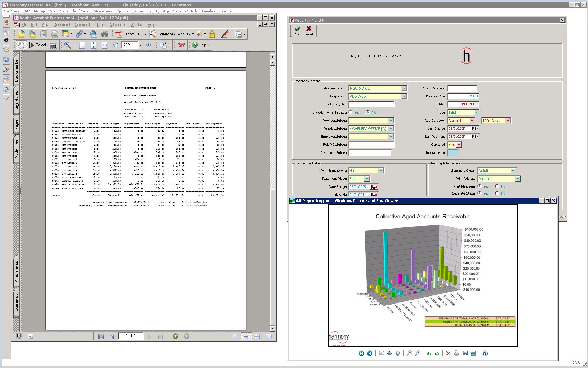
Task: Open Summary/Detail dropdown
Action: pos(513,171)
